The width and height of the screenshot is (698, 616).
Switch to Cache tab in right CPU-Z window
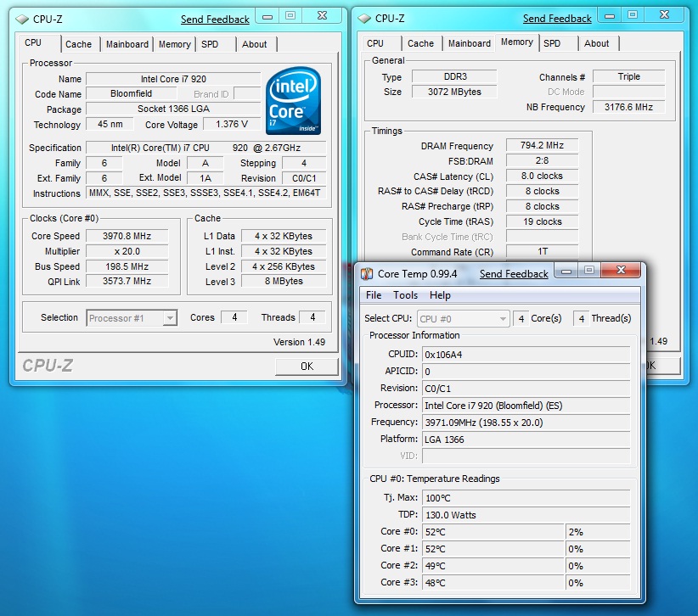pyautogui.click(x=420, y=43)
